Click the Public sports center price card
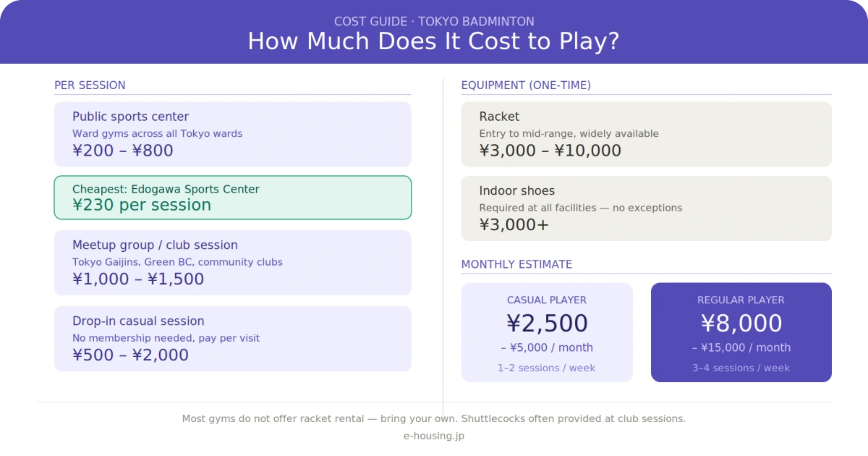 pyautogui.click(x=232, y=134)
